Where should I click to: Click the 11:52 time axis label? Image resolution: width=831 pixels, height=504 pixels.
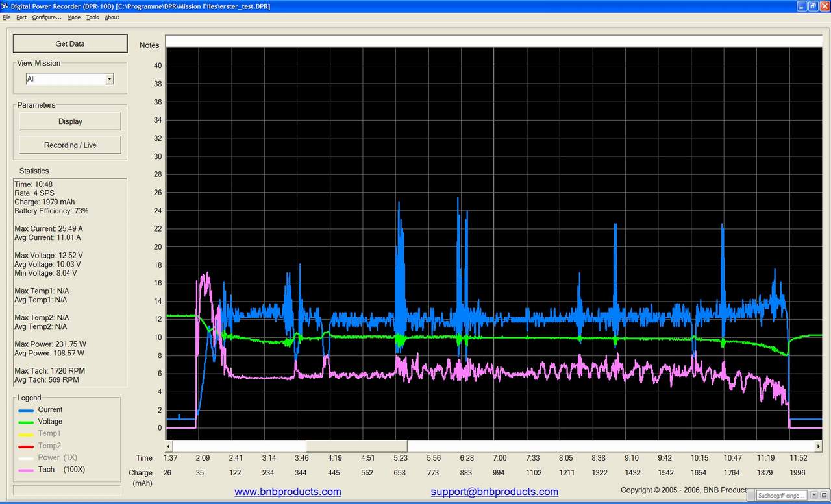coord(798,458)
